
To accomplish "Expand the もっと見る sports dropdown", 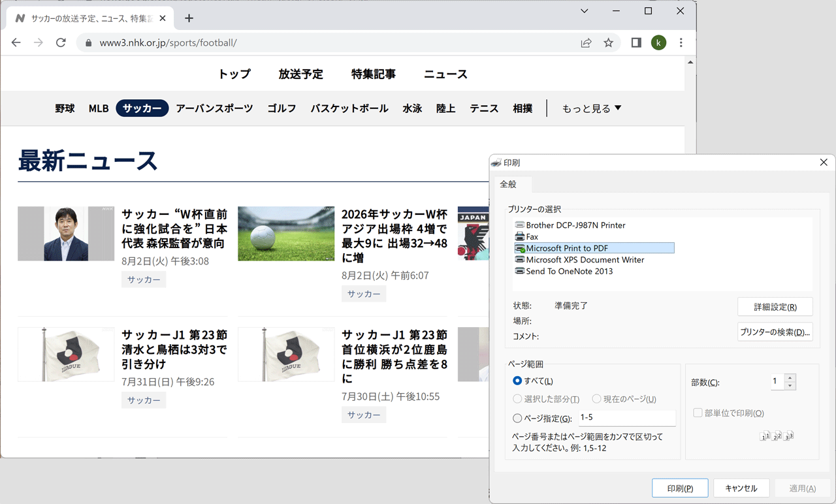I will 591,108.
